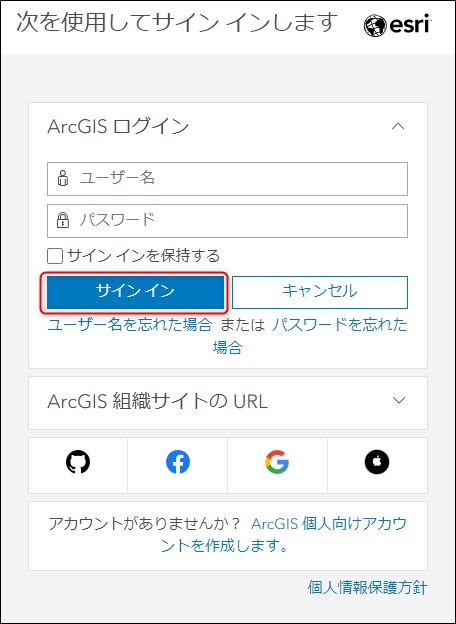This screenshot has height=624, width=456.
Task: Enable the サイン インを保持する checkbox
Action: (x=55, y=256)
